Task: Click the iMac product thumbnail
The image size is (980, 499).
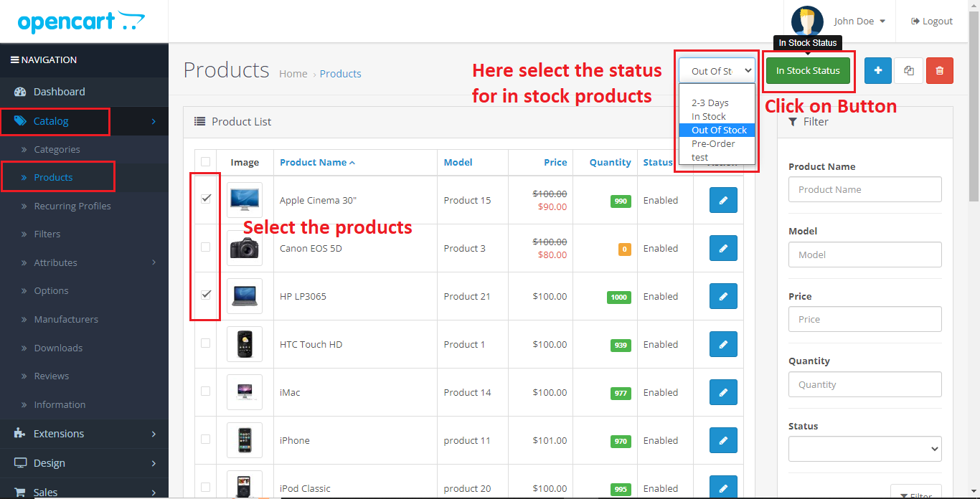Action: [x=245, y=393]
